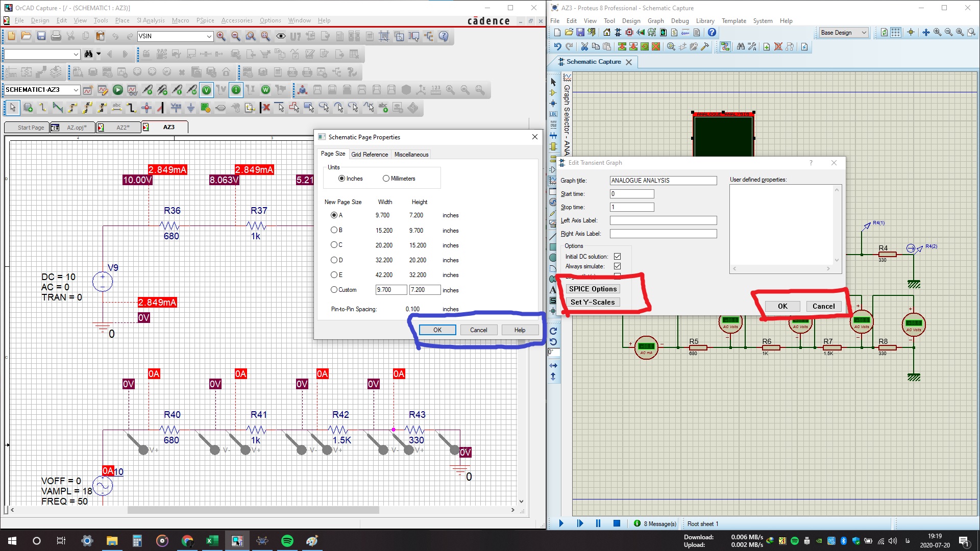Screen dimensions: 980x551
Task: Click Proteus Undo icon
Action: coord(557,47)
